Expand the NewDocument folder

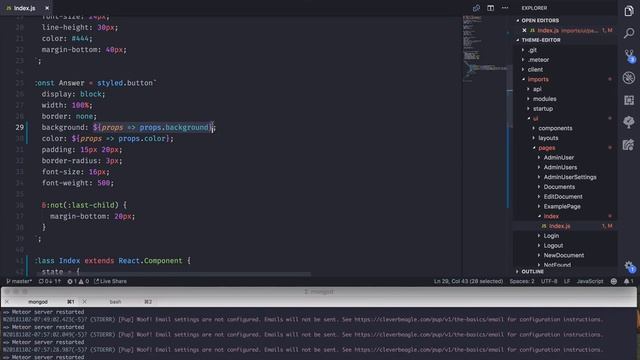coord(564,256)
